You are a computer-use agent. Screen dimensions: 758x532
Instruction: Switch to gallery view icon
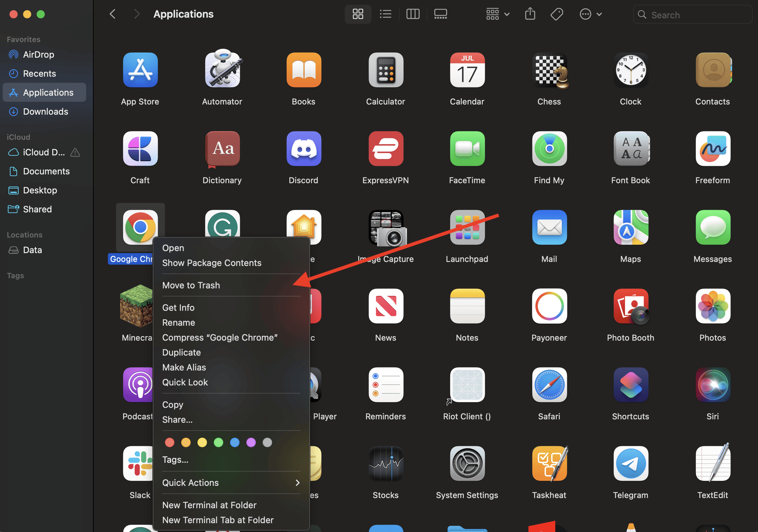click(x=440, y=14)
